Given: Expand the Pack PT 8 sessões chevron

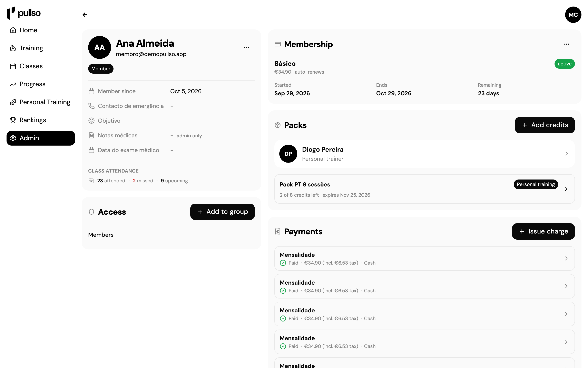Looking at the screenshot, I should coord(566,189).
